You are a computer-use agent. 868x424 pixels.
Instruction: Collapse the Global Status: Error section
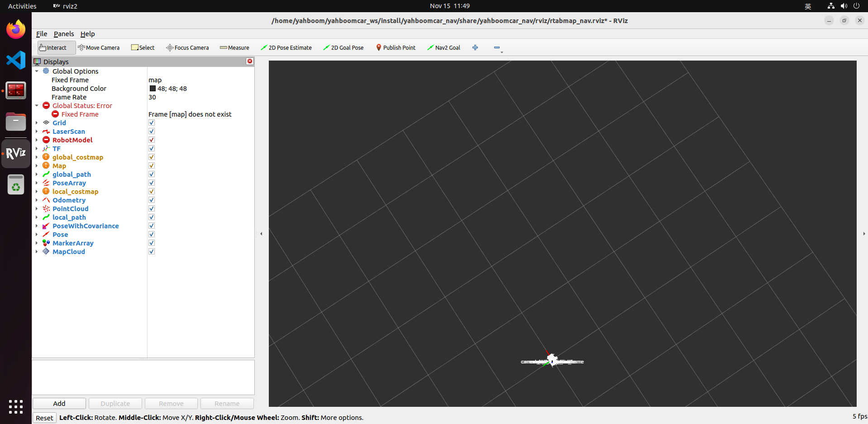[37, 105]
